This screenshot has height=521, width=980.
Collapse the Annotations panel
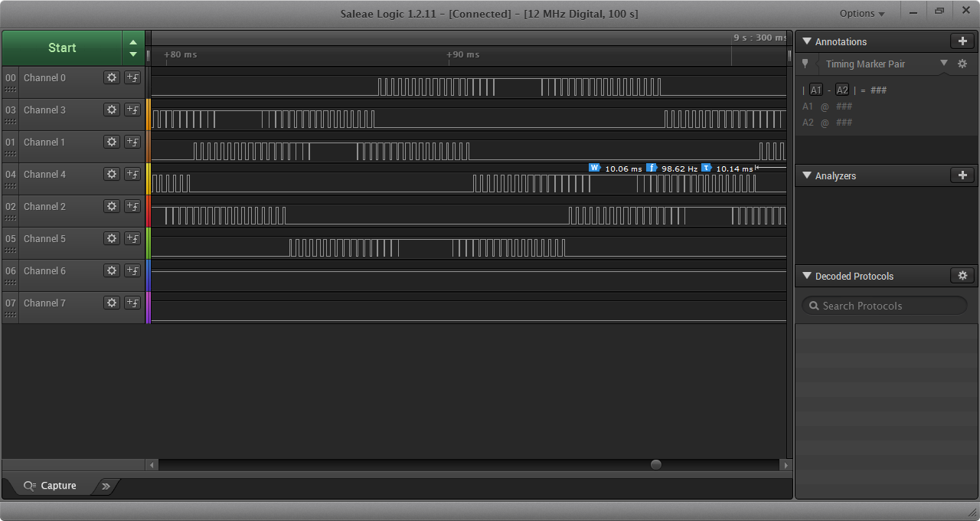tap(807, 41)
